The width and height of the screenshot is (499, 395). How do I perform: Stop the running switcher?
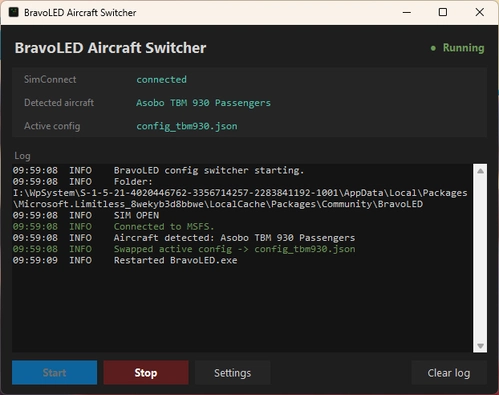[x=146, y=372]
